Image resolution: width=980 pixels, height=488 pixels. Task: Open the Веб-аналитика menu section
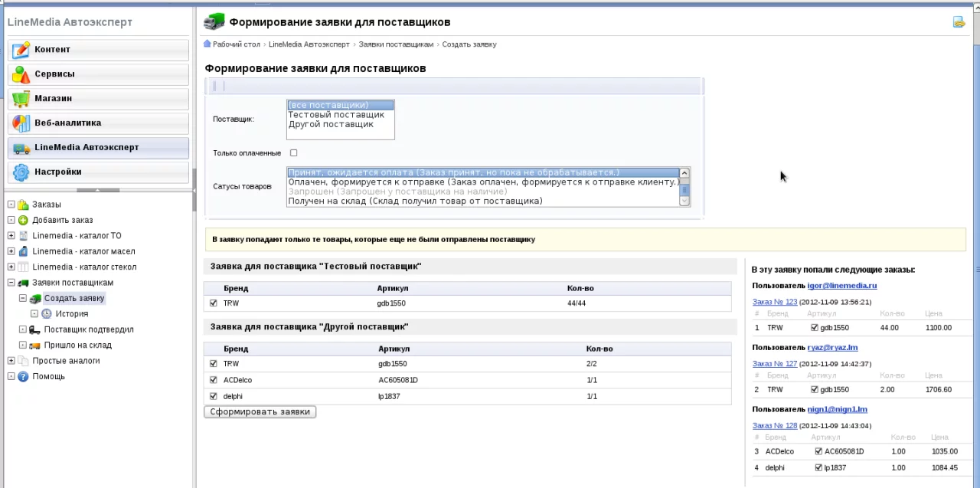(x=98, y=123)
